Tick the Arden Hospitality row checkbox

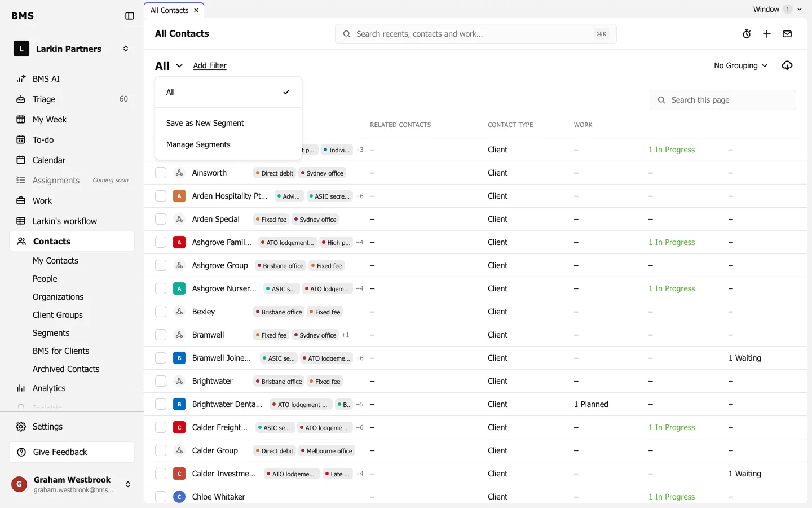161,196
